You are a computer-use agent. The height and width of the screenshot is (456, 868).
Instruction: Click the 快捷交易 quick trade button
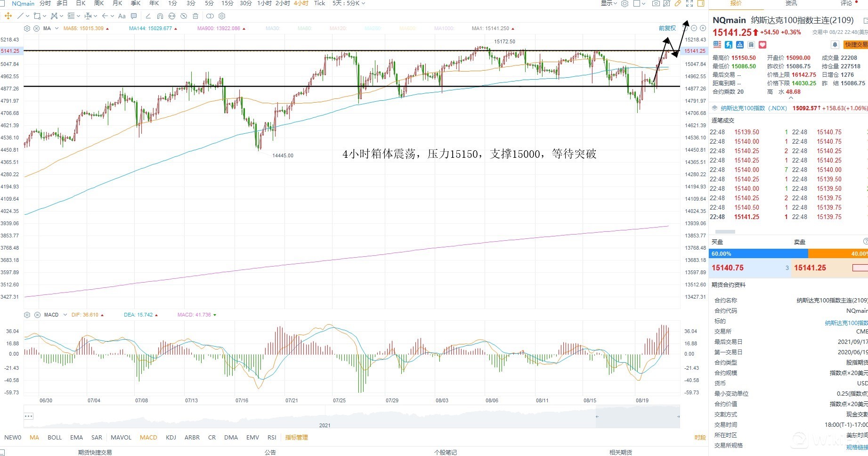[856, 45]
